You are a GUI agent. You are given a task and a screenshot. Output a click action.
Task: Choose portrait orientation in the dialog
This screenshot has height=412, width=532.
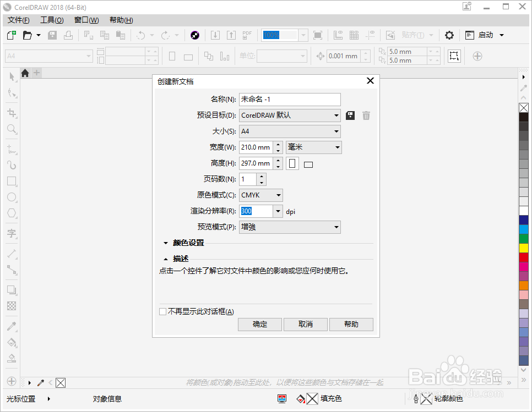292,163
